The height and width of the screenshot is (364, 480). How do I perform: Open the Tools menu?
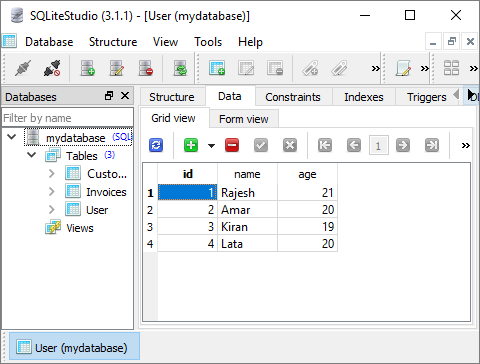208,42
